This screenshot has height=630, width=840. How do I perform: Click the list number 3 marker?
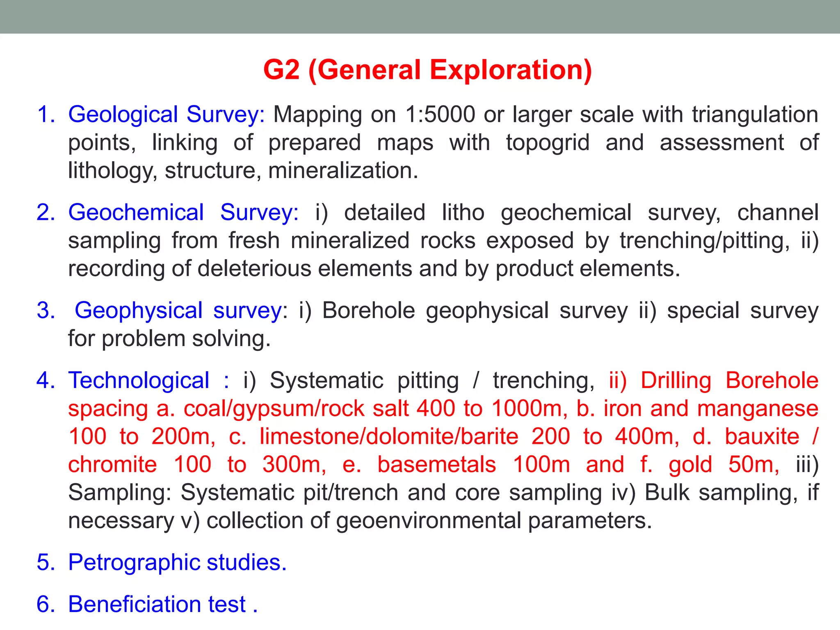46,310
